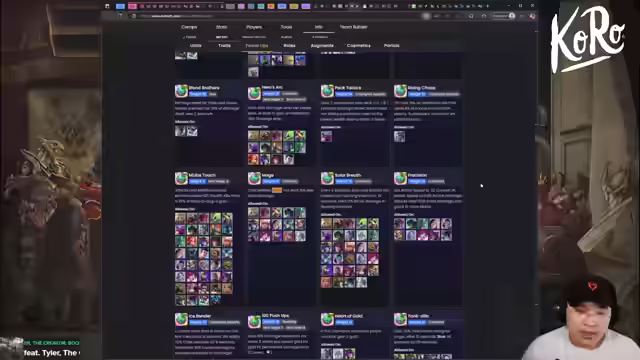Open the Comps menu
Screen dimensions: 640x360
[x=189, y=27]
